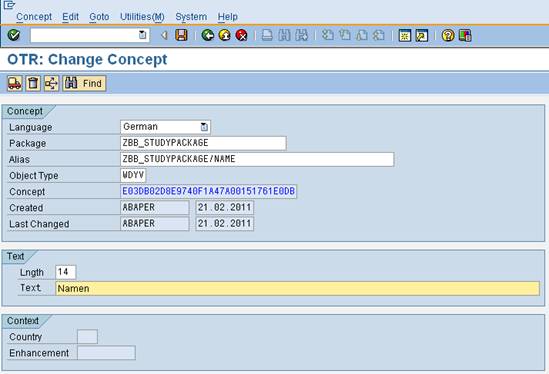This screenshot has width=549, height=374.
Task: Click the Last Changed date field
Action: point(224,223)
